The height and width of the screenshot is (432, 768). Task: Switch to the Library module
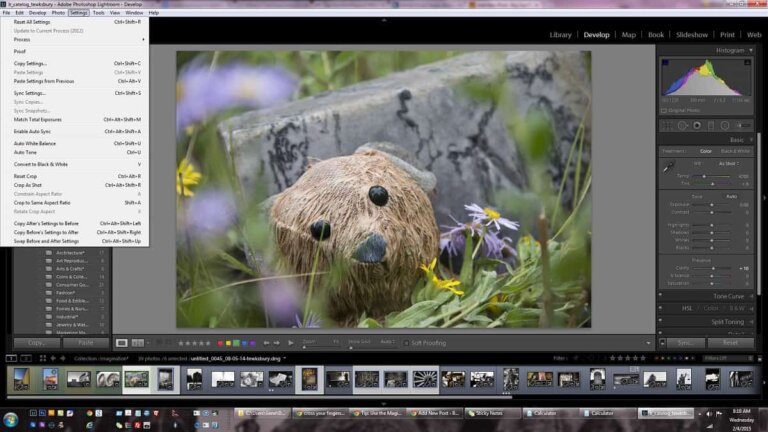560,35
